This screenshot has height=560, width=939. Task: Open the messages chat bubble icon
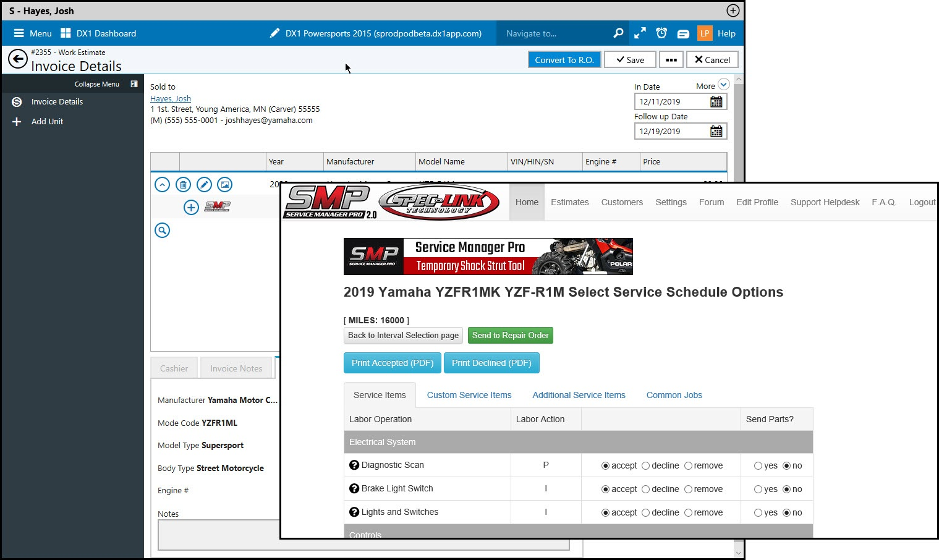[683, 34]
